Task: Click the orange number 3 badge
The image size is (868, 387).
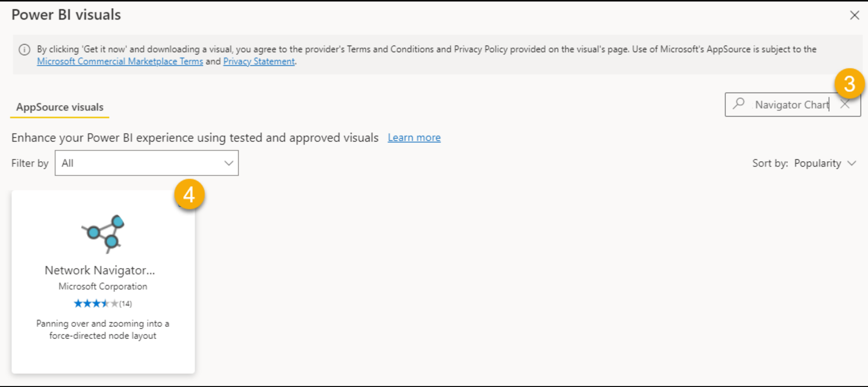Action: click(849, 84)
